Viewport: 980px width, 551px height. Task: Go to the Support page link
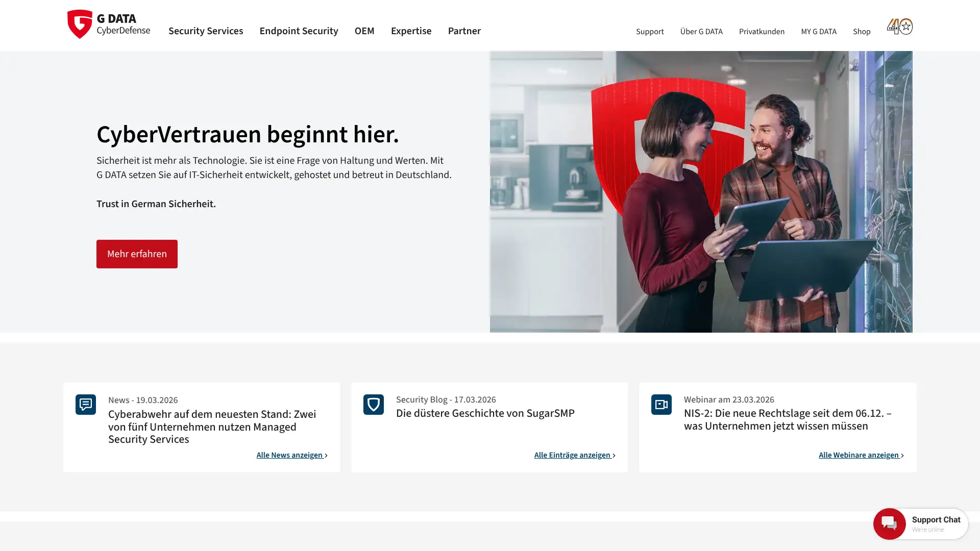point(650,32)
